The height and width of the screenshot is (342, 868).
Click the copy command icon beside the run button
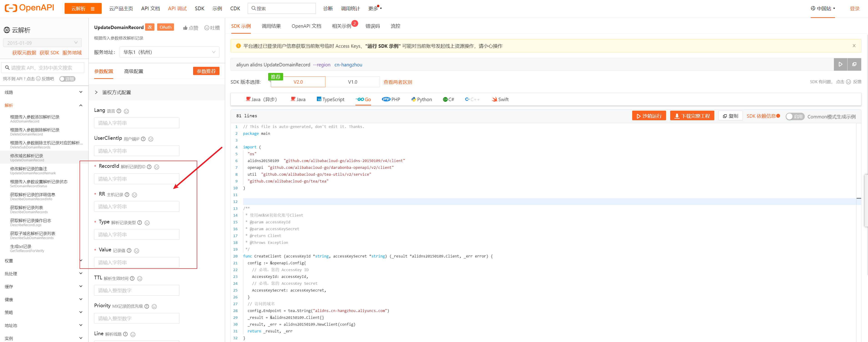coord(854,64)
